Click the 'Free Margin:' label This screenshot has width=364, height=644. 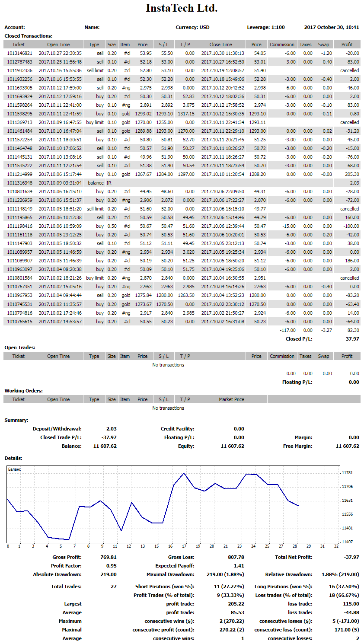click(298, 446)
